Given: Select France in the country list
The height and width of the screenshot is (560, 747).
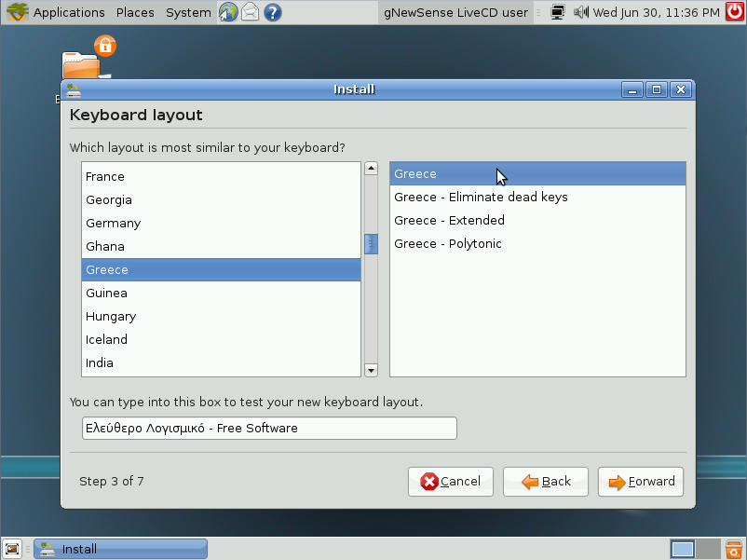Looking at the screenshot, I should [x=221, y=176].
